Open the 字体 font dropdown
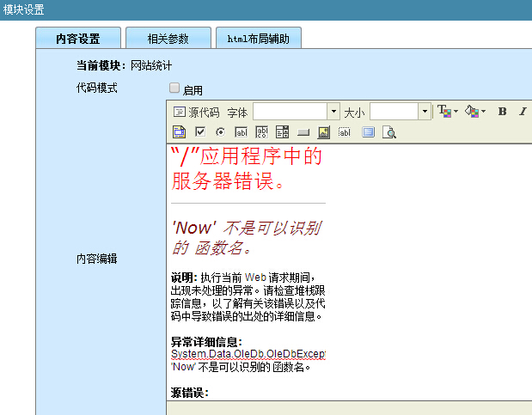Viewport: 532px width, 415px height. click(x=333, y=112)
